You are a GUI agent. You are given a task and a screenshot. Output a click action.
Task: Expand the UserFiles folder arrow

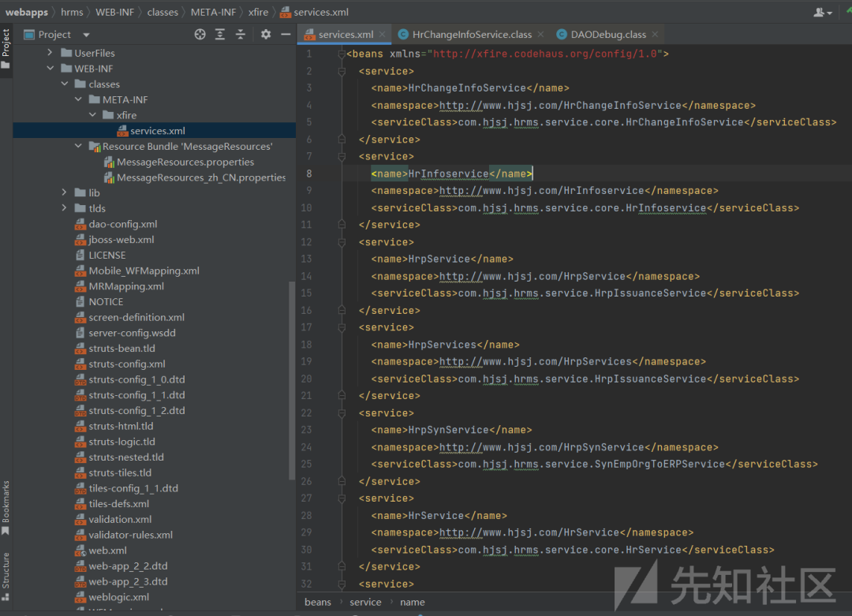50,53
